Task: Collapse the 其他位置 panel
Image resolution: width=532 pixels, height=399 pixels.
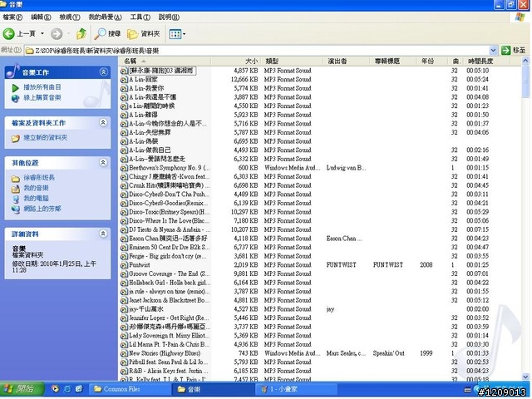Action: tap(103, 163)
